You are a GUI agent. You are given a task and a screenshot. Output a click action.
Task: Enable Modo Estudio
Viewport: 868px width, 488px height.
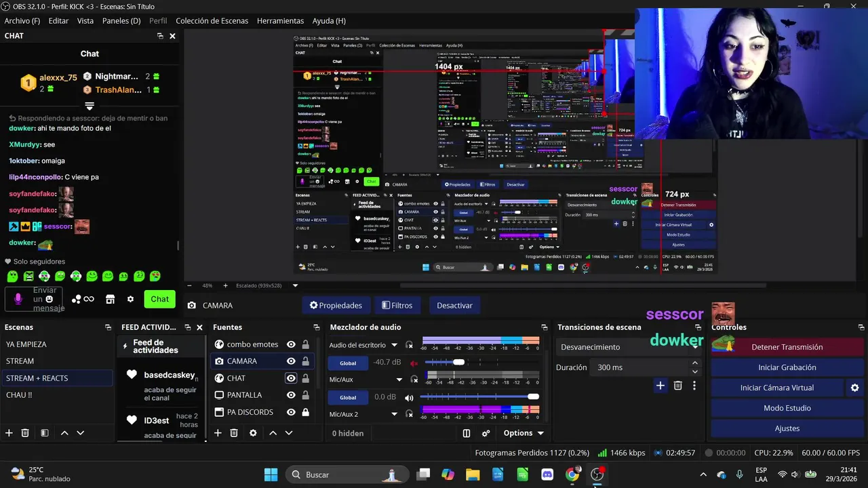787,408
